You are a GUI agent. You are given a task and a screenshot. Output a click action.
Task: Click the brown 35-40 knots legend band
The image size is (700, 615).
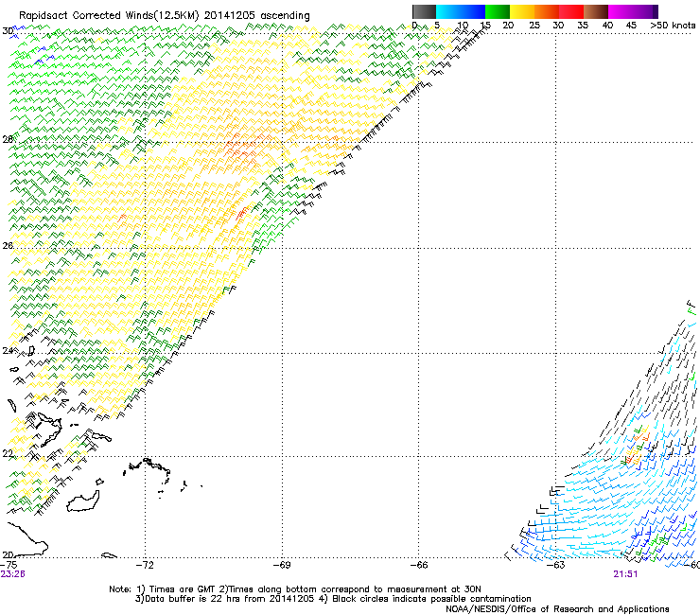click(x=596, y=11)
